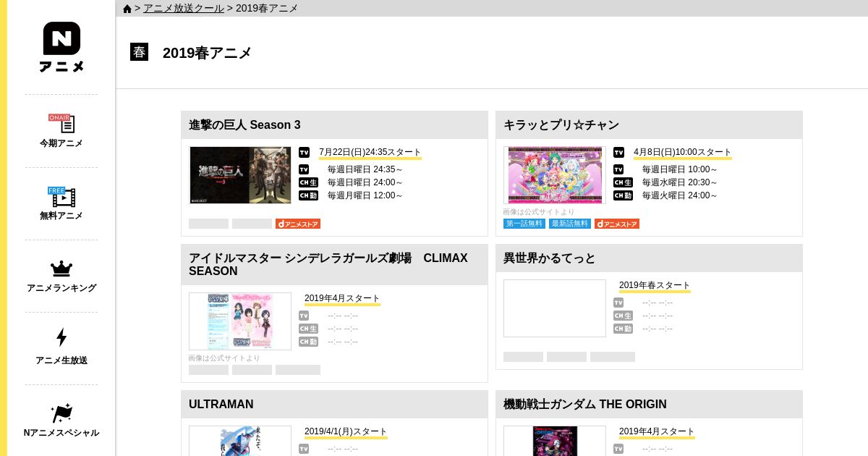Image resolution: width=868 pixels, height=456 pixels.
Task: Click 第一話無料 badge under キラッとプリ☆チャン
Action: click(x=524, y=224)
